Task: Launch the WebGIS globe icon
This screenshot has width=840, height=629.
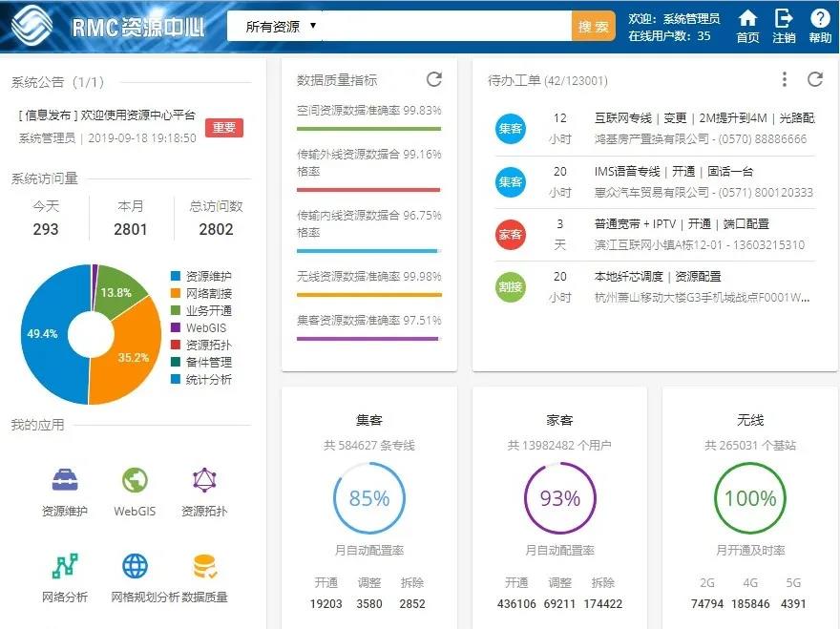Action: [x=135, y=480]
